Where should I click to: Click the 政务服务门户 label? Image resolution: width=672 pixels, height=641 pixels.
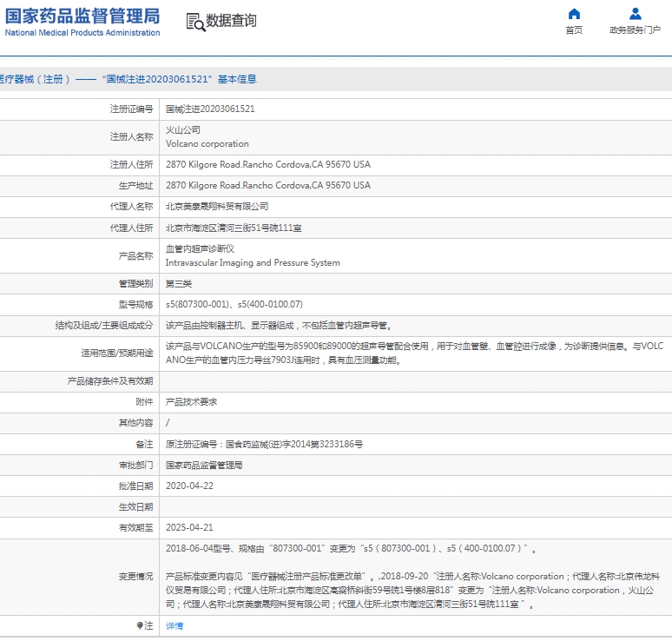(636, 30)
